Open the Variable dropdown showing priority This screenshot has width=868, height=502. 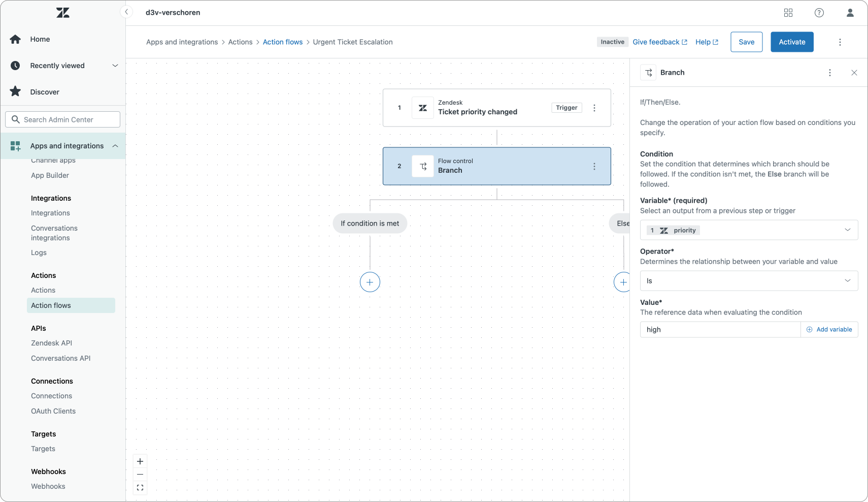coord(749,230)
